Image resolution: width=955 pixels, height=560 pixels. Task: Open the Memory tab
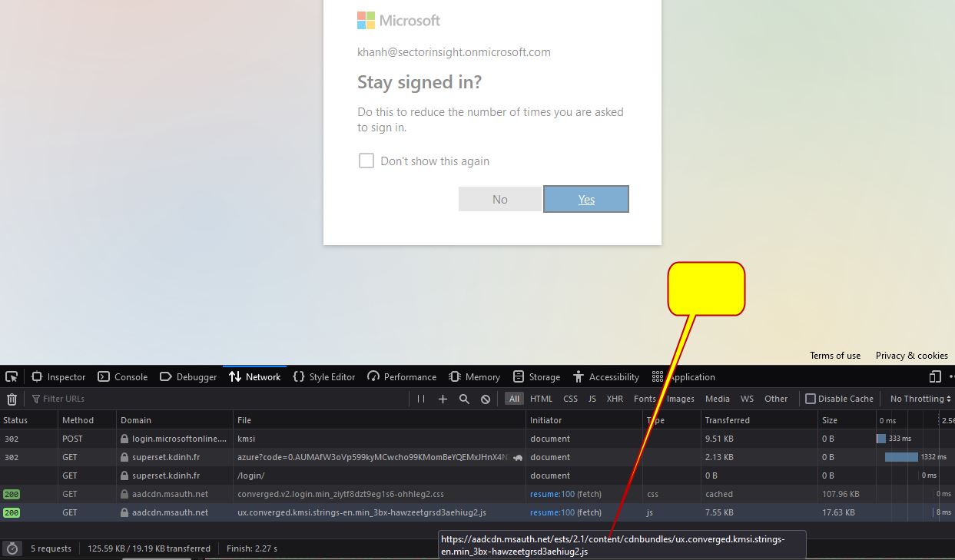pos(475,376)
